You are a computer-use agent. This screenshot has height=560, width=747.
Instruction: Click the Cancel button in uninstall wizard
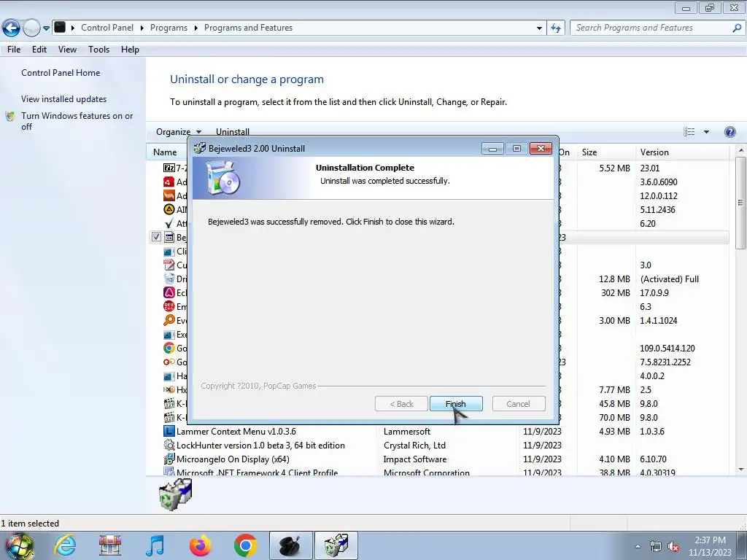coord(519,404)
